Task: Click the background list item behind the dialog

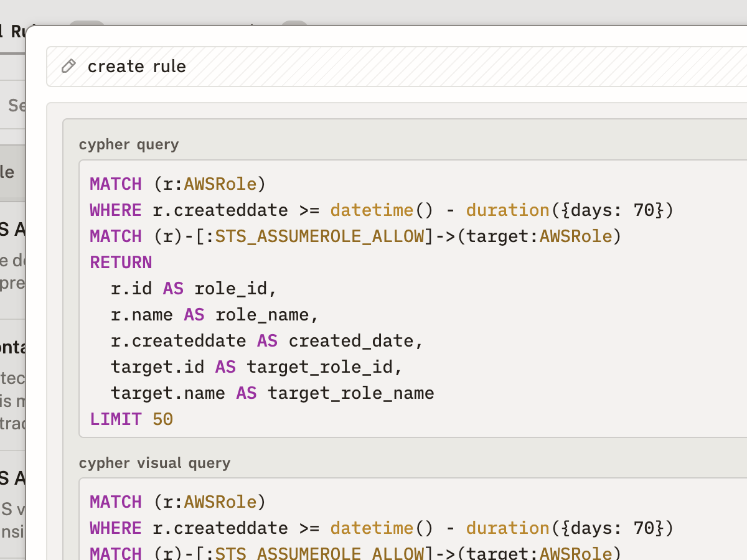Action: click(x=12, y=172)
